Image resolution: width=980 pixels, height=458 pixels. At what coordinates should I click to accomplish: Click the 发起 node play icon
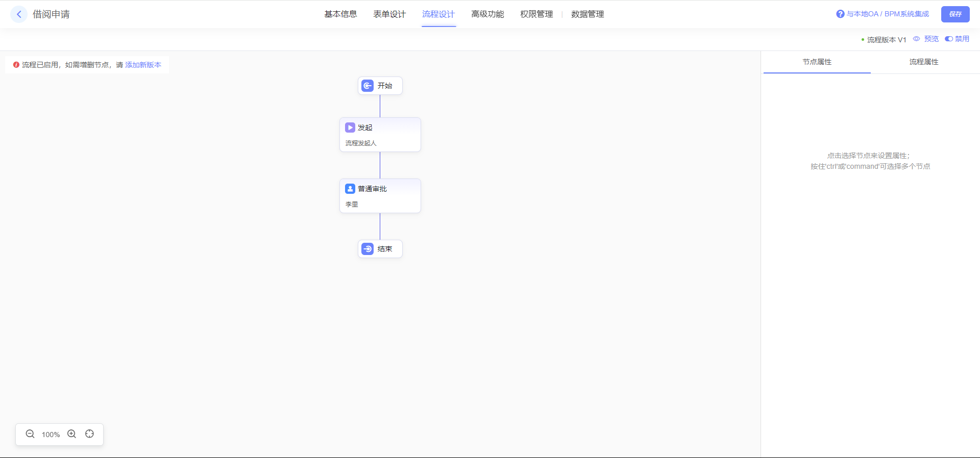[350, 128]
